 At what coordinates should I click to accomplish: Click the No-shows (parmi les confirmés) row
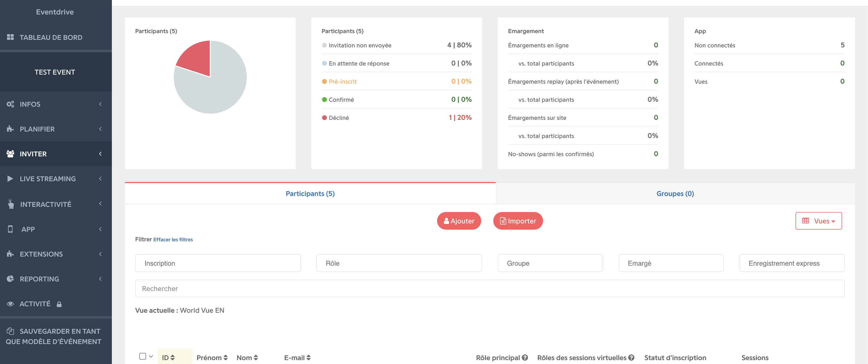coord(583,154)
